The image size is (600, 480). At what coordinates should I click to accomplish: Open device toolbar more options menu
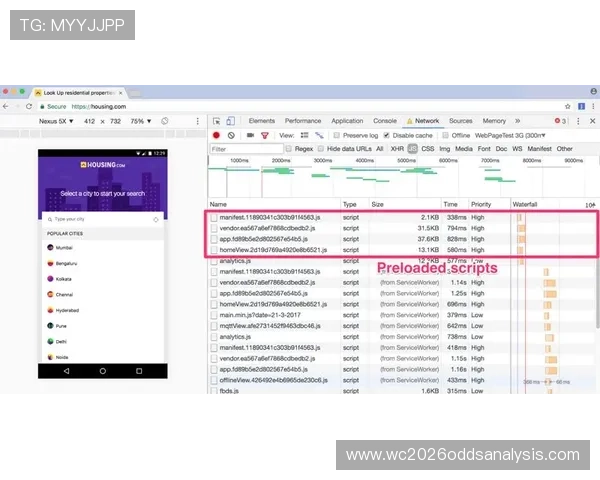click(197, 121)
